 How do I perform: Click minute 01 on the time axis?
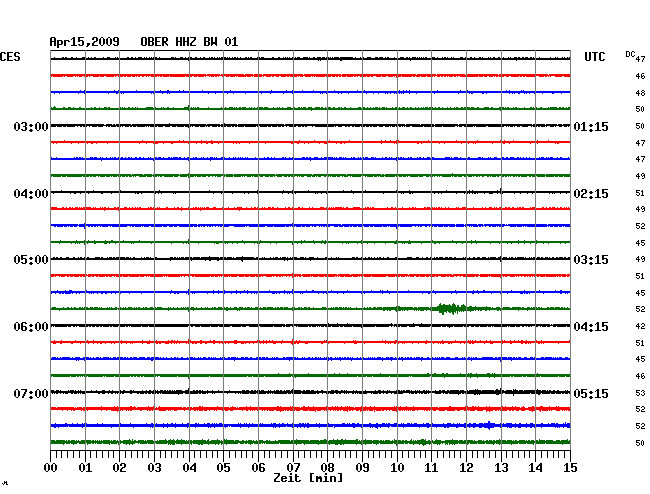(x=85, y=468)
